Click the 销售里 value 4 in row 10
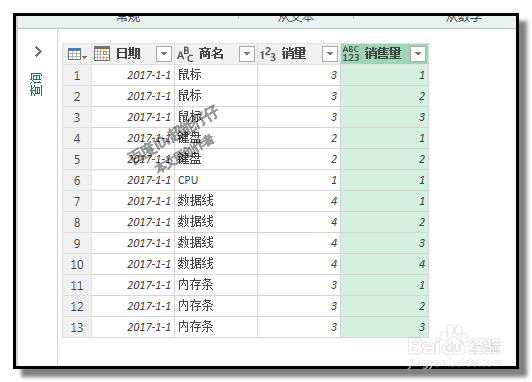The image size is (532, 382). pyautogui.click(x=384, y=265)
